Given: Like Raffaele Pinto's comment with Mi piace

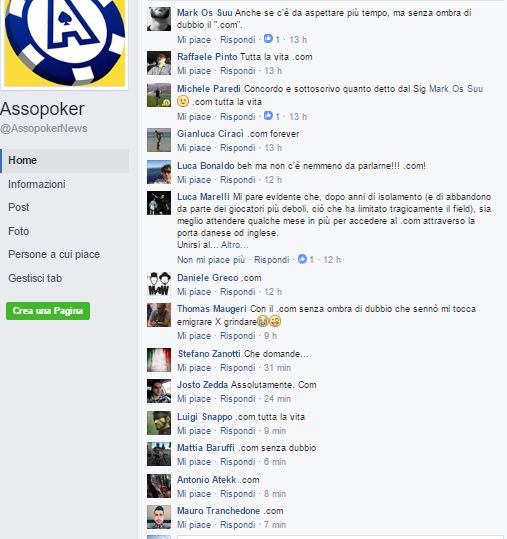Looking at the screenshot, I should click(x=194, y=71).
